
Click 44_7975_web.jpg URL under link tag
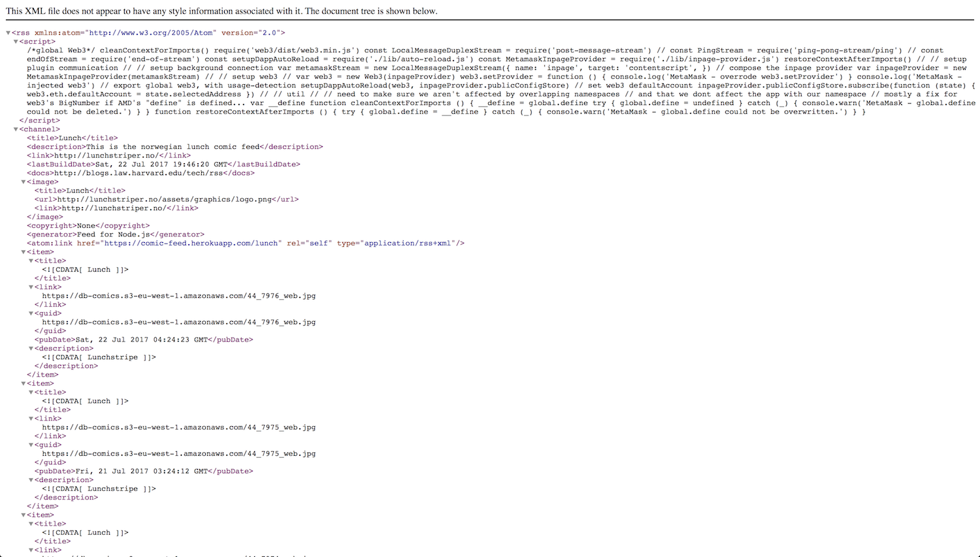(179, 428)
